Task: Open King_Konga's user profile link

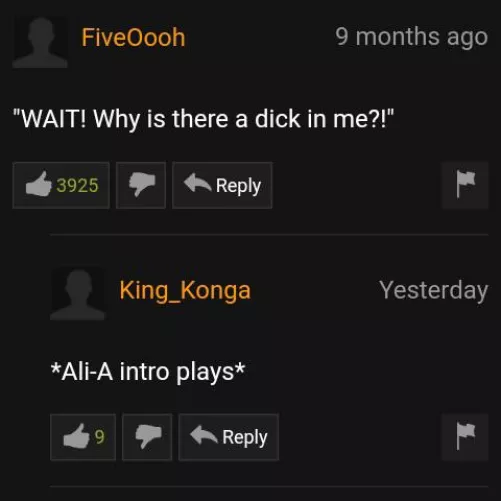Action: coord(185,291)
